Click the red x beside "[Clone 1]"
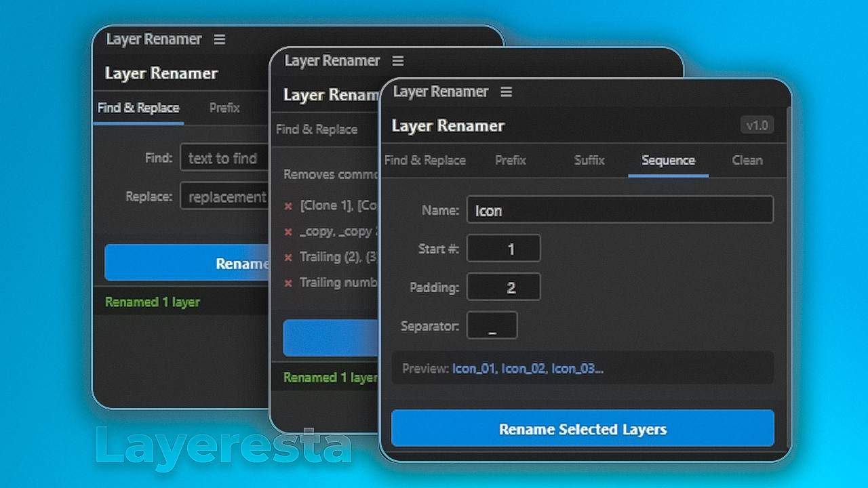Image resolution: width=868 pixels, height=488 pixels. click(288, 206)
